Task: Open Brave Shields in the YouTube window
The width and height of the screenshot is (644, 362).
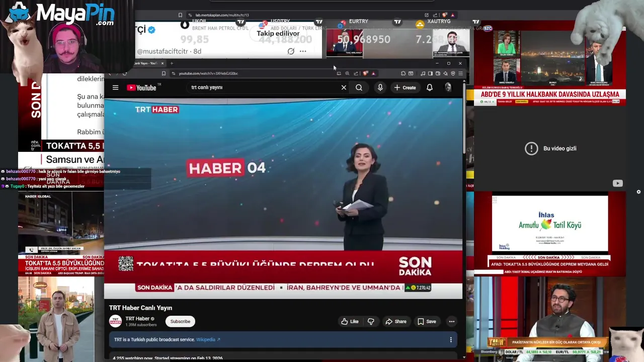Action: (x=365, y=73)
